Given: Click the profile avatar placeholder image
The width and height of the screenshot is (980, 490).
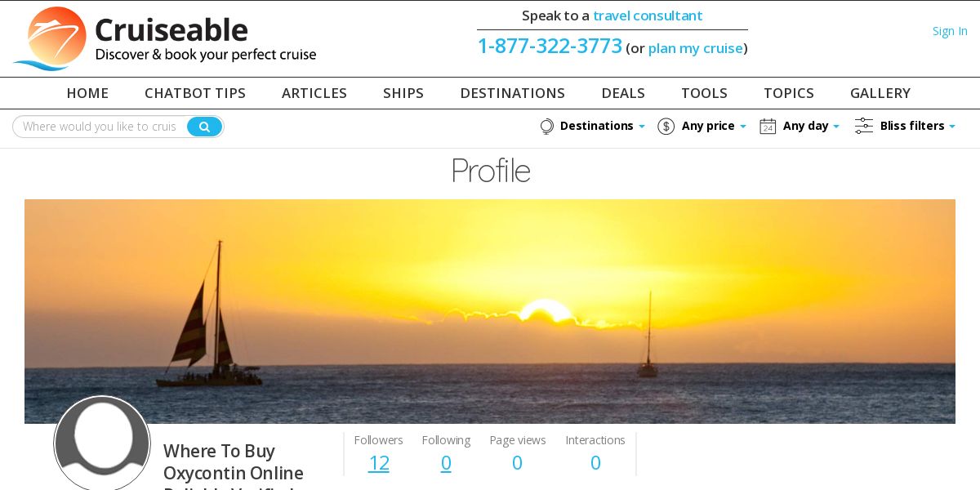Looking at the screenshot, I should 102,443.
